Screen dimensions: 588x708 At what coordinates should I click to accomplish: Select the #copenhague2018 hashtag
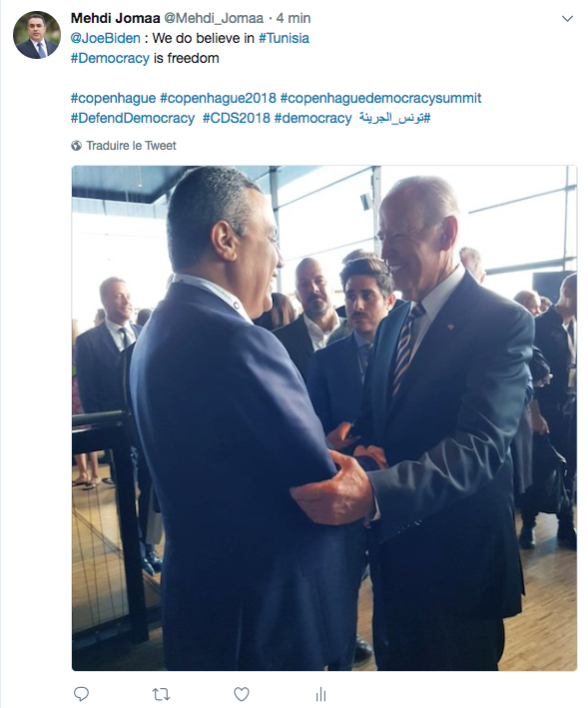click(218, 98)
